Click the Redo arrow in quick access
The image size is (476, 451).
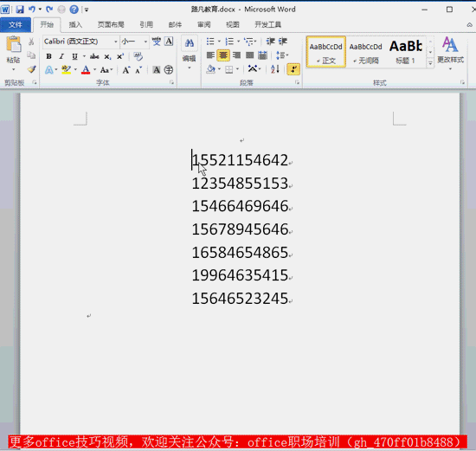point(49,10)
